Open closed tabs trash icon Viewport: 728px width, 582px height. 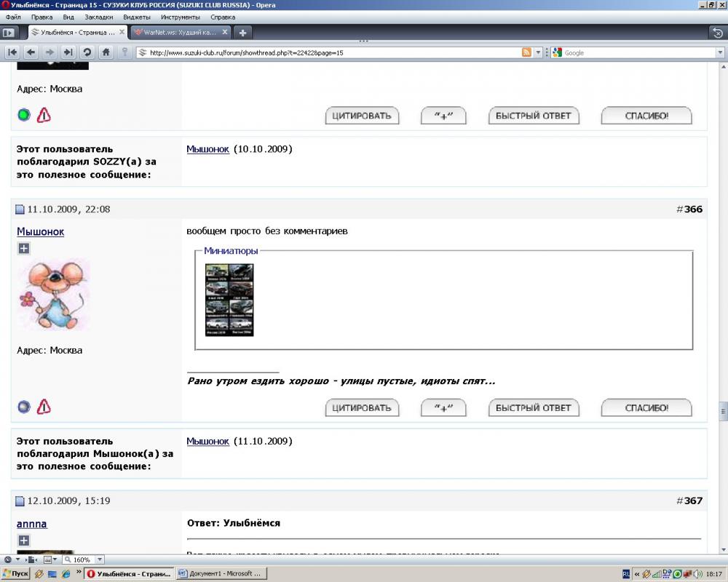[x=716, y=33]
